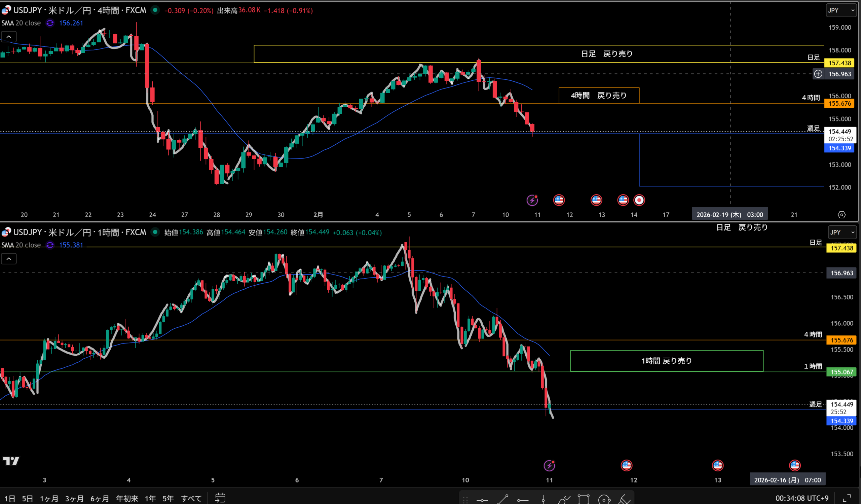This screenshot has width=861, height=504.
Task: Click the すべて range button
Action: point(191,499)
